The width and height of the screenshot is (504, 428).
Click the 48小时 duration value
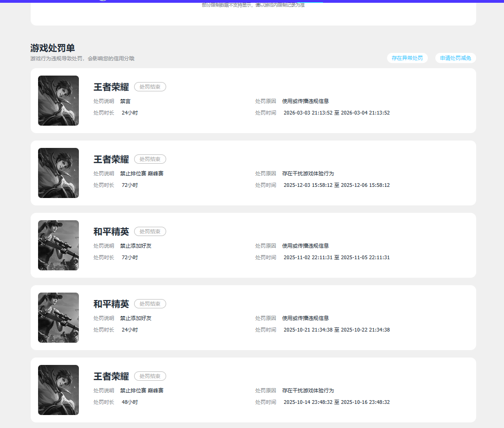click(x=130, y=402)
